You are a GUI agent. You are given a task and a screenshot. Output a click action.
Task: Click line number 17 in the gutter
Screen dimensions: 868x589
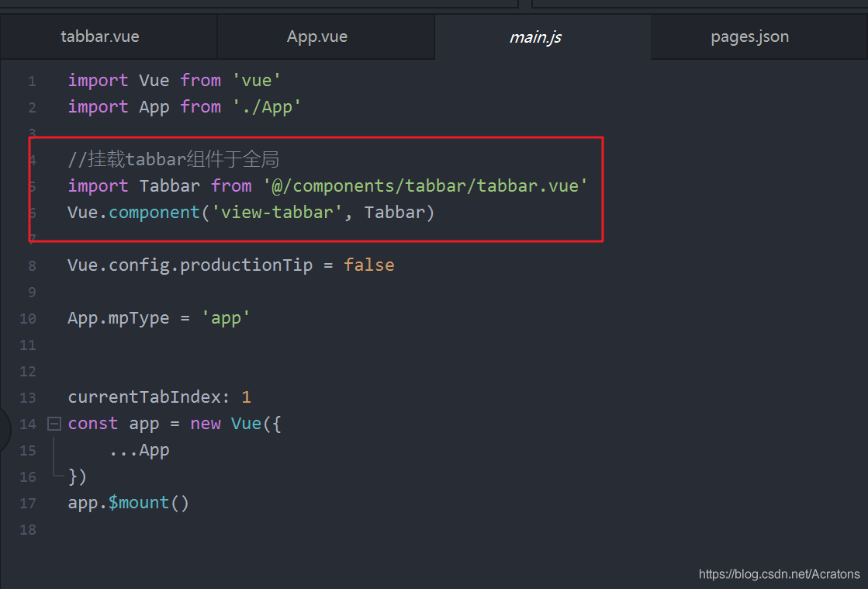(28, 504)
